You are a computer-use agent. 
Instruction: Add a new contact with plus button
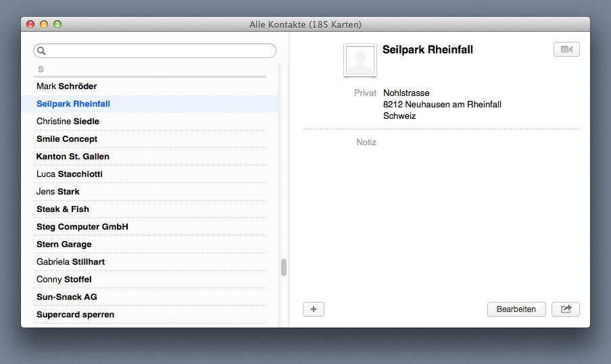click(x=314, y=309)
